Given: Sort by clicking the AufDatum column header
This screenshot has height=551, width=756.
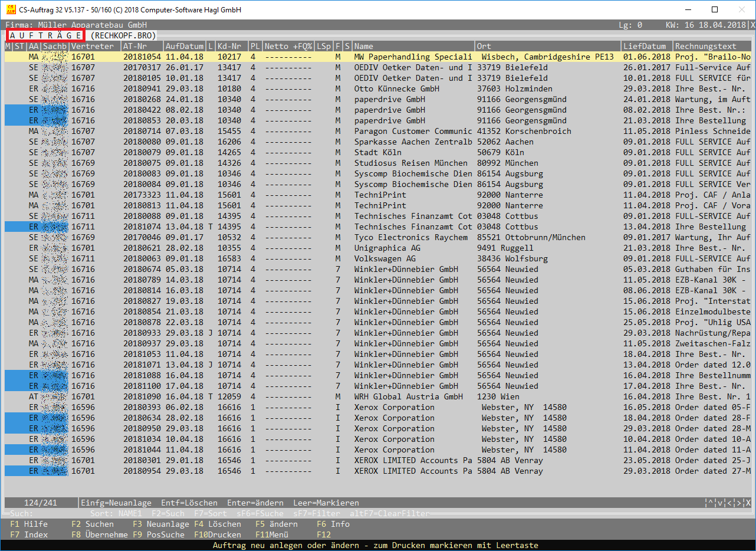Looking at the screenshot, I should click(184, 46).
